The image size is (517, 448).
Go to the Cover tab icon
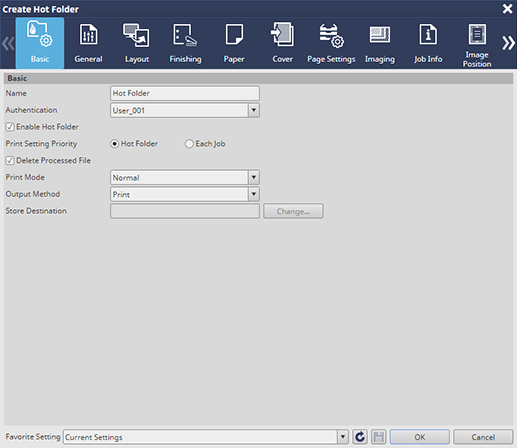(x=282, y=34)
